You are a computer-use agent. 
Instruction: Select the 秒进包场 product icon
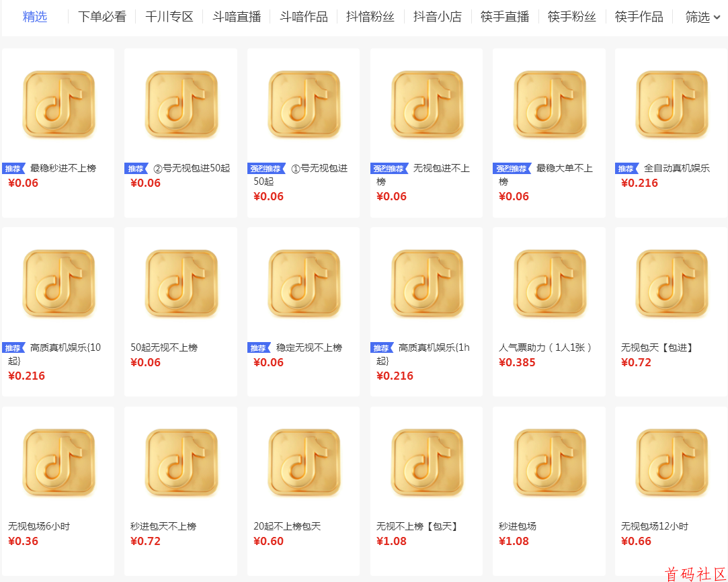(x=549, y=463)
